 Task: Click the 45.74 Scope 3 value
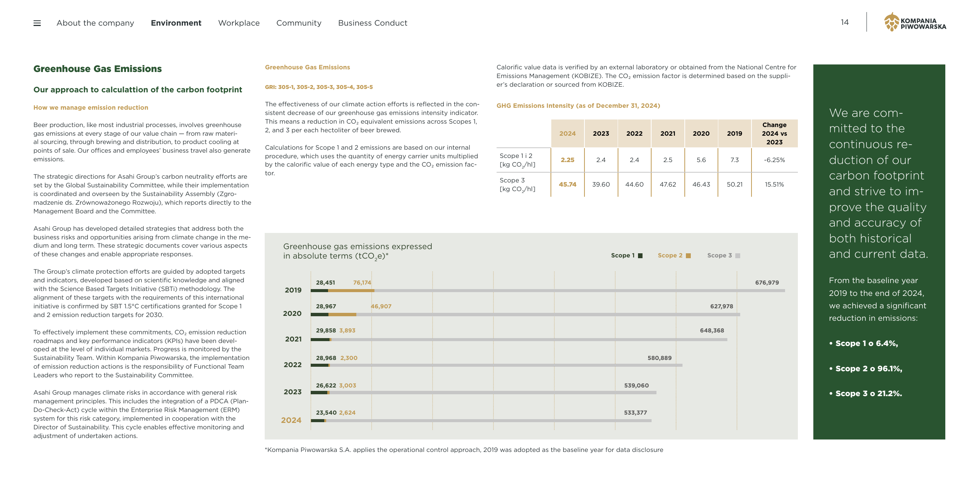coord(567,185)
